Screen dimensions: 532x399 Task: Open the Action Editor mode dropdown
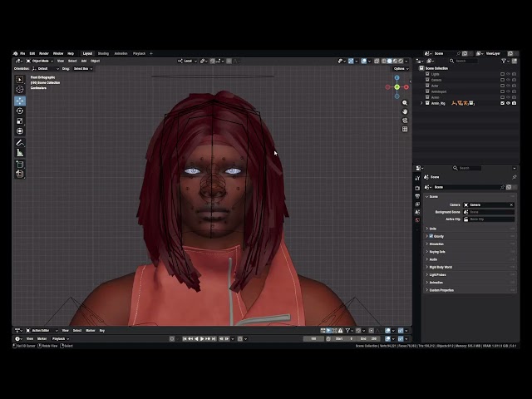42,331
